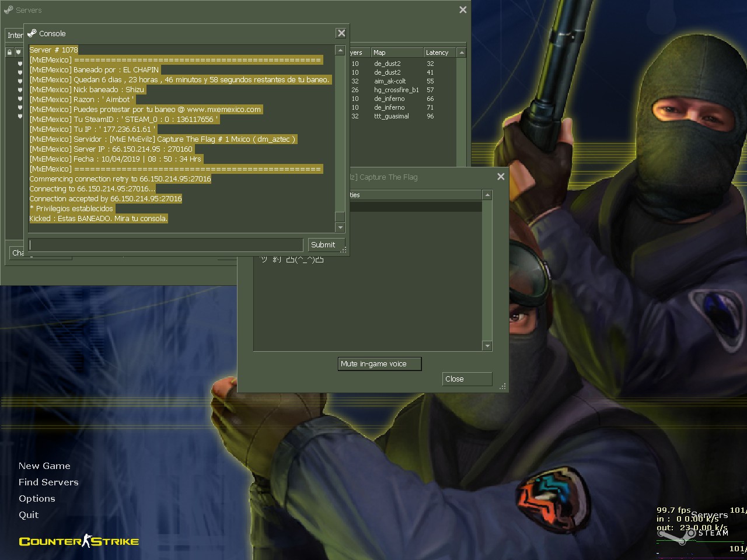Click server list scrollbar up arrow
The width and height of the screenshot is (747, 560).
pyautogui.click(x=462, y=52)
